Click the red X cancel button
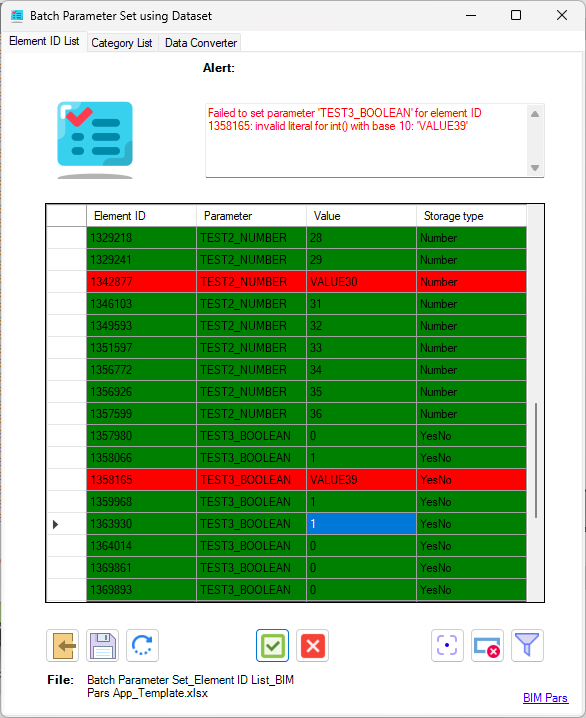The image size is (586, 718). 313,646
